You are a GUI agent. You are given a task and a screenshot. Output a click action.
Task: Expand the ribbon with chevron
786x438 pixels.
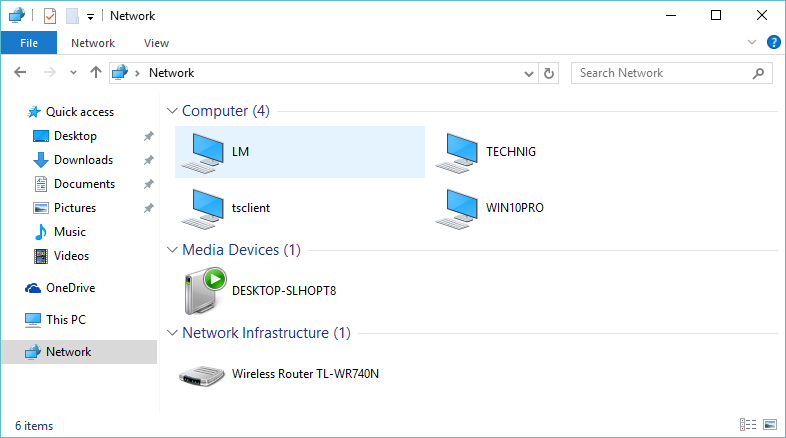(x=751, y=43)
